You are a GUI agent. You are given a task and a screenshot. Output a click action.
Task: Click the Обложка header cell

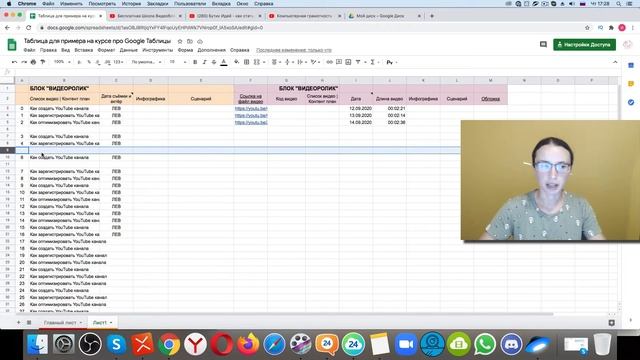[x=491, y=99]
